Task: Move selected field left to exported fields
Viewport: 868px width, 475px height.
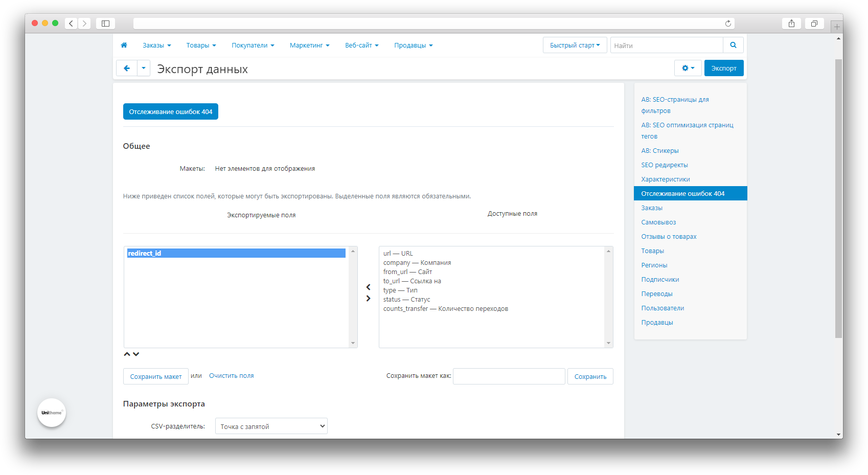Action: coord(368,287)
